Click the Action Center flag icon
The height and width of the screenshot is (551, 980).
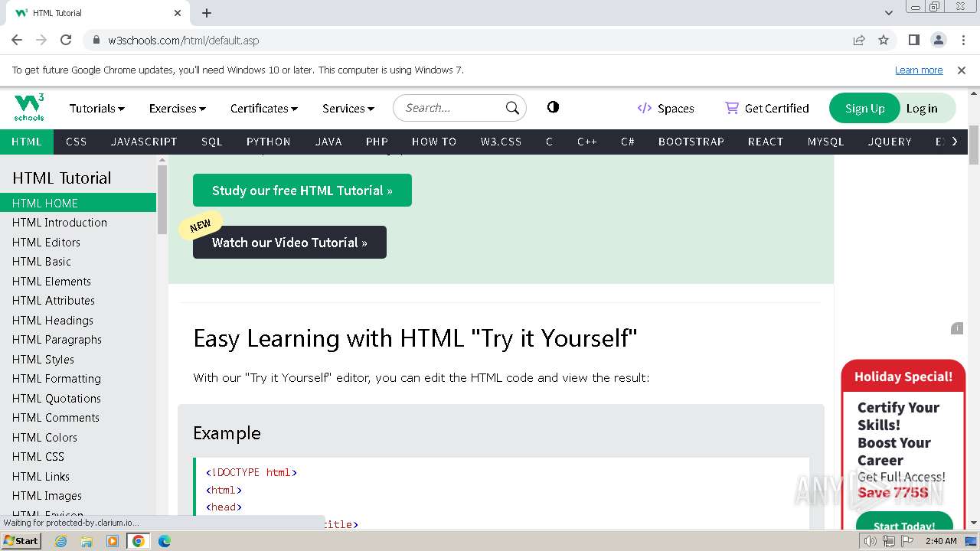pos(909,541)
